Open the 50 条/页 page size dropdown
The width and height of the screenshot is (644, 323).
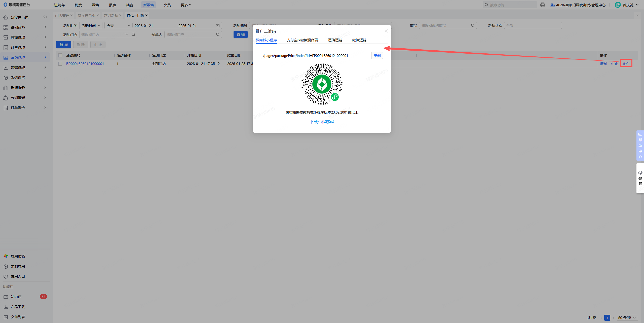(627, 318)
